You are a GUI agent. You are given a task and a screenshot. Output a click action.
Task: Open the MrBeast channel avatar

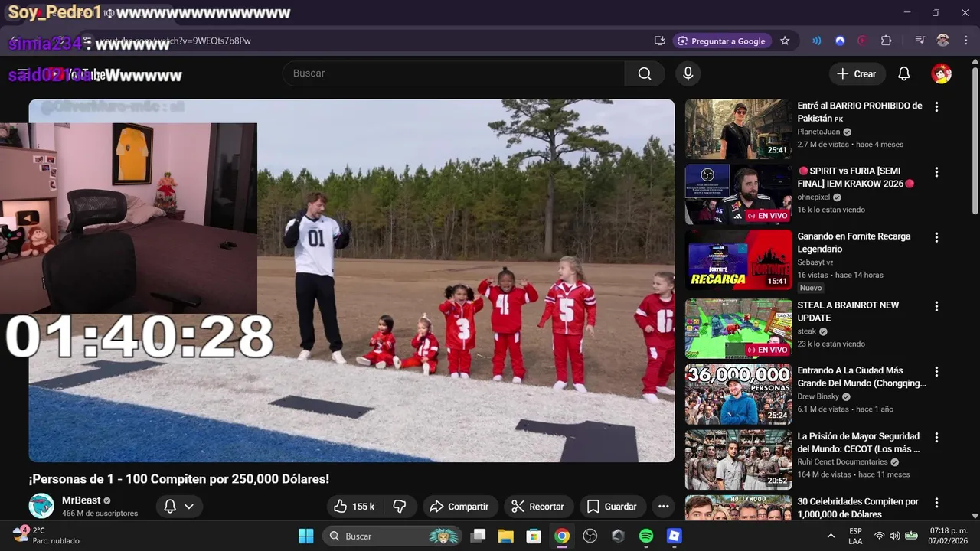coord(41,506)
